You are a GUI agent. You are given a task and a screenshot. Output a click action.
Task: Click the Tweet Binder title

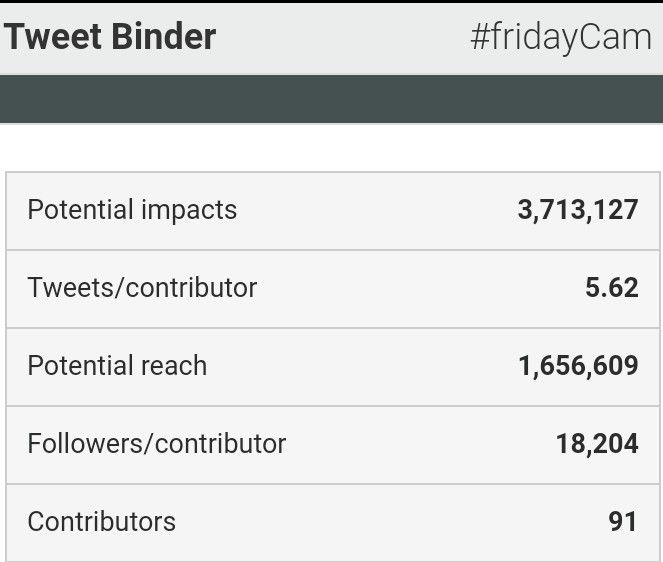point(110,37)
